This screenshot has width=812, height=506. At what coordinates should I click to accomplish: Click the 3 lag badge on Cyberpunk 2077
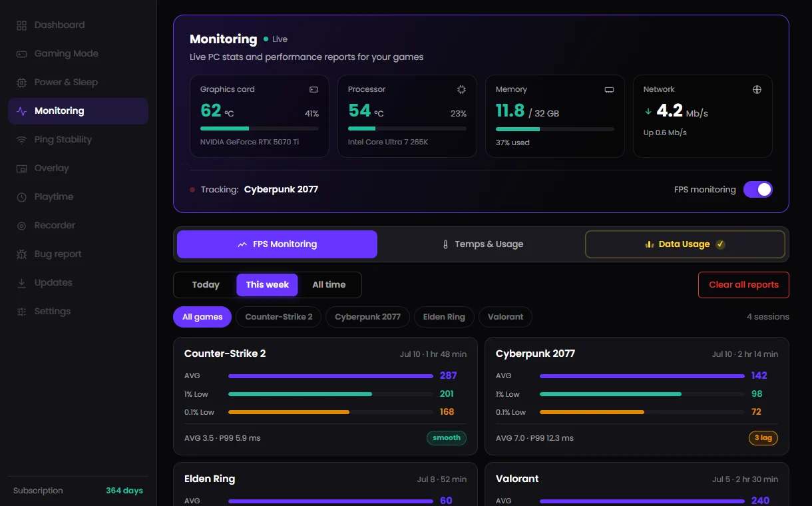763,438
